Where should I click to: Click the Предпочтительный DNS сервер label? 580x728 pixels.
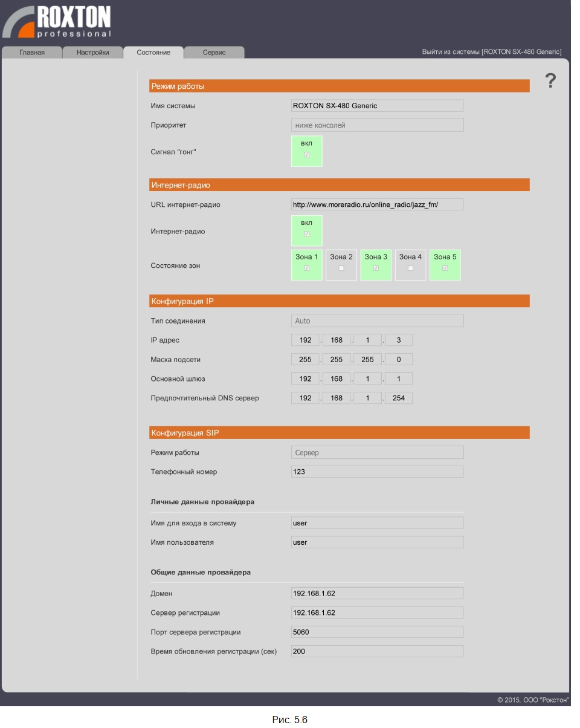pos(205,398)
